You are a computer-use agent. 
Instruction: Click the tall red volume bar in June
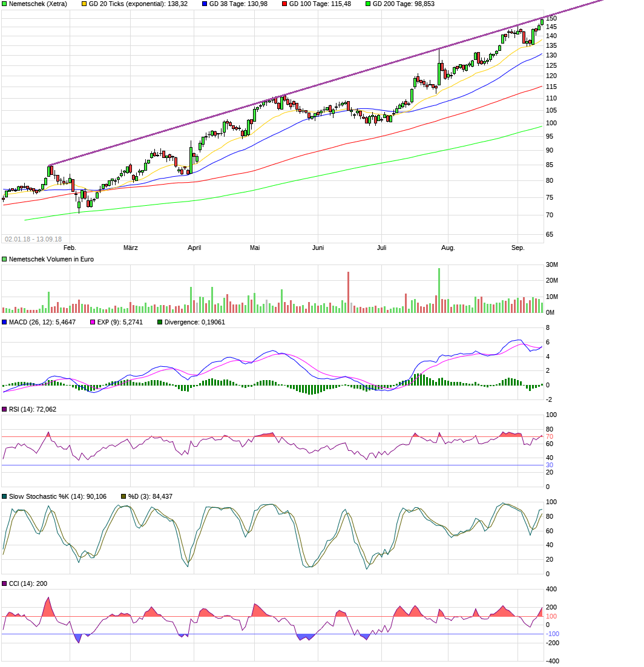(349, 293)
